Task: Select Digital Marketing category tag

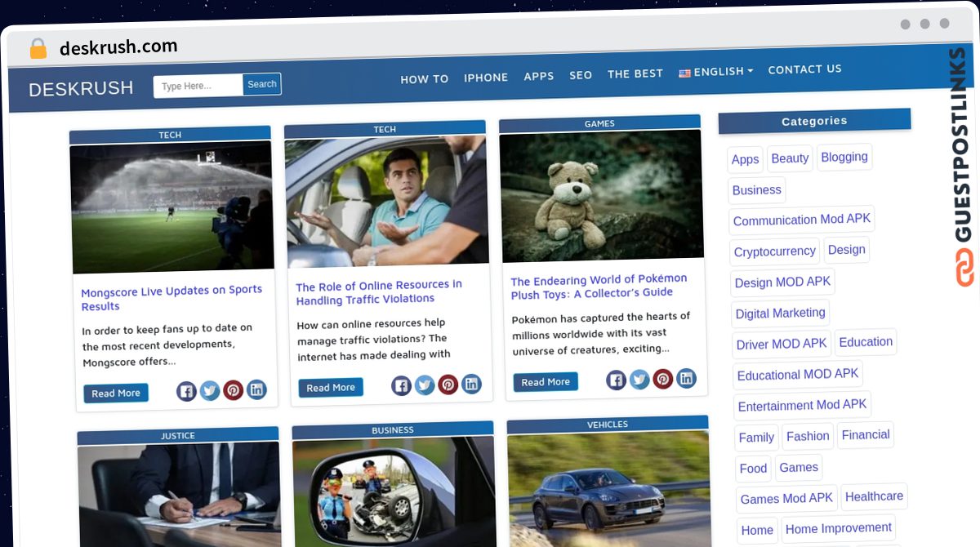Action: pyautogui.click(x=781, y=313)
